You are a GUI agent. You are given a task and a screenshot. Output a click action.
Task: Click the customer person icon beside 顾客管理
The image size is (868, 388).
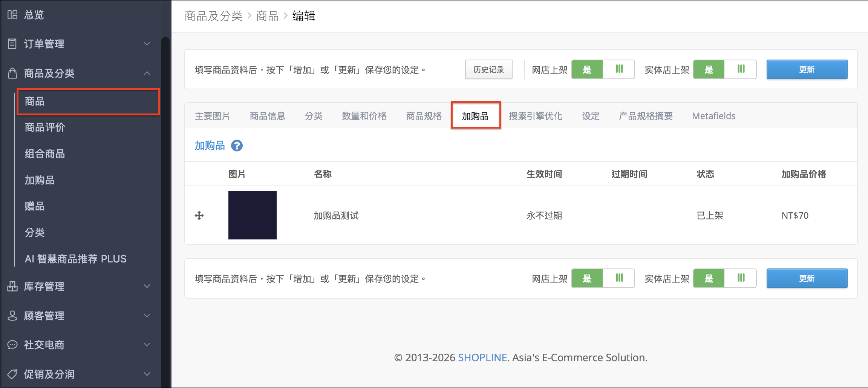[x=12, y=316]
